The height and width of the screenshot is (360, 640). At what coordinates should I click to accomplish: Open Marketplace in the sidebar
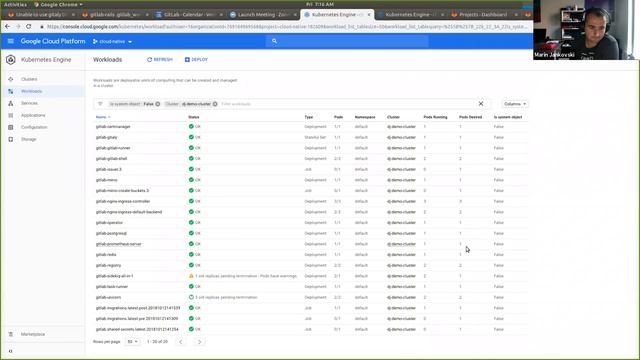(x=33, y=334)
